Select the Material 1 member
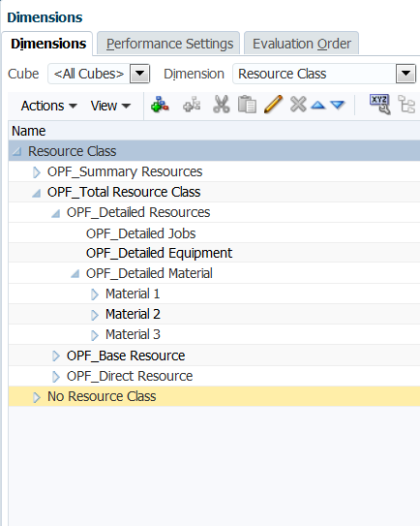The width and height of the screenshot is (420, 526). 133,294
